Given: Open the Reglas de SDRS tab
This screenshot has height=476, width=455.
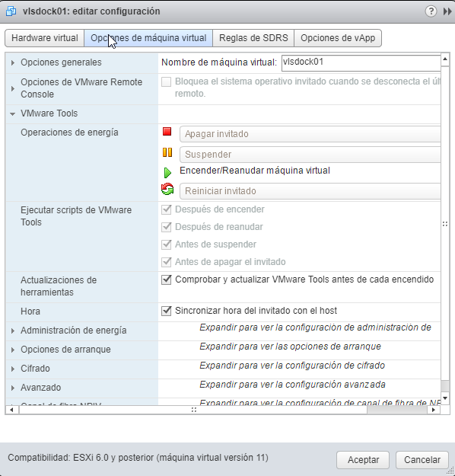Looking at the screenshot, I should coord(253,38).
